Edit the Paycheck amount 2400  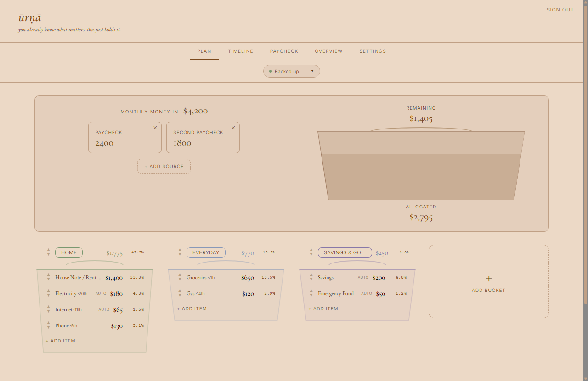coord(104,143)
